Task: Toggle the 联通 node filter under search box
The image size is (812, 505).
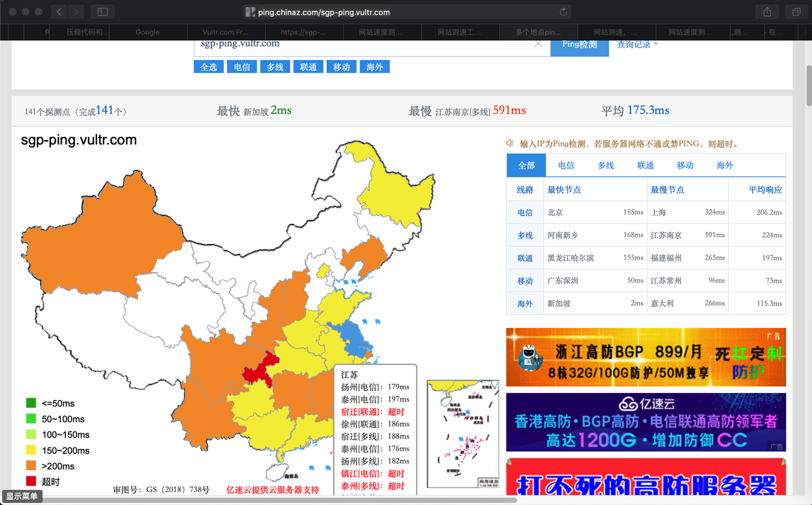Action: pyautogui.click(x=308, y=66)
